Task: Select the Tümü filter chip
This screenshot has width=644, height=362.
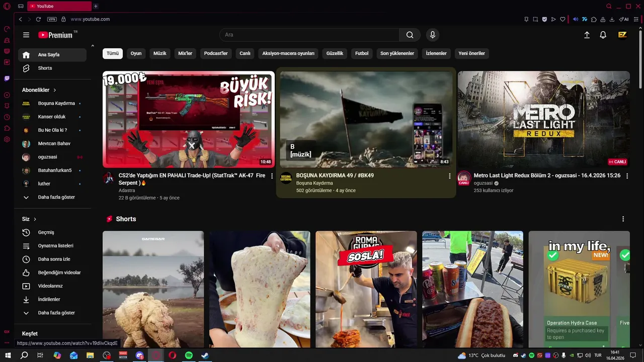Action: tap(113, 53)
